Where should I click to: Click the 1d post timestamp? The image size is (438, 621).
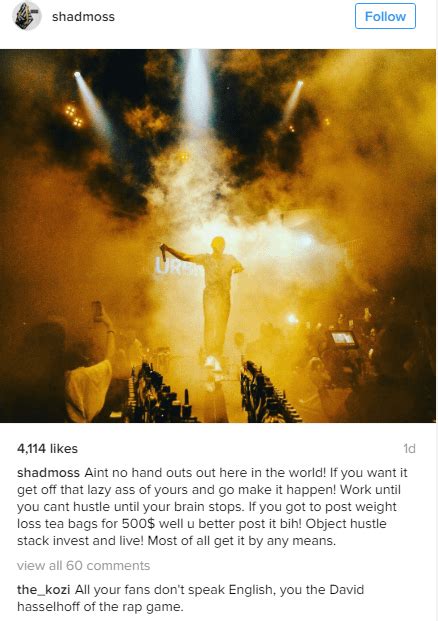point(409,449)
